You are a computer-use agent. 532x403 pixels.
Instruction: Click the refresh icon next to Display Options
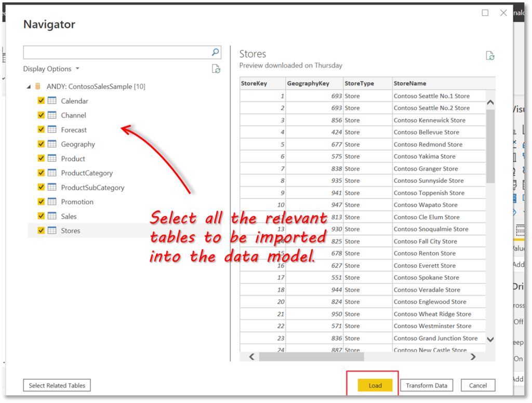(216, 68)
